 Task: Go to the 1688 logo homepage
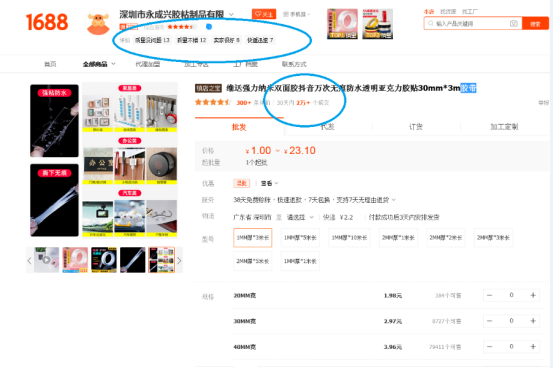[x=47, y=22]
